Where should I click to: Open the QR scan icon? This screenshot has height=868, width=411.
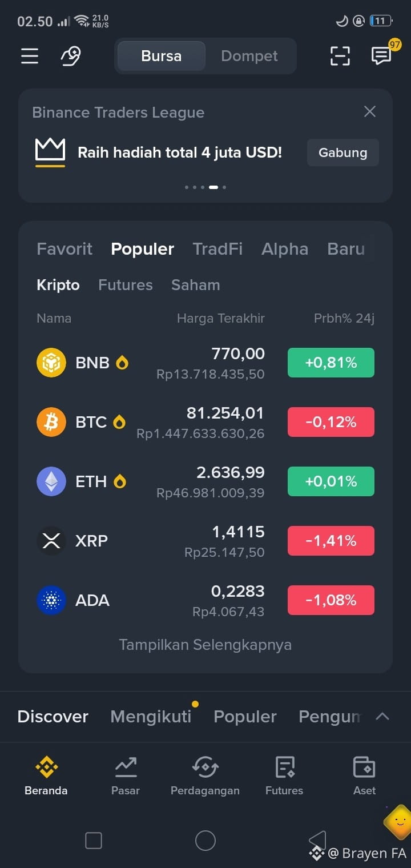click(340, 56)
